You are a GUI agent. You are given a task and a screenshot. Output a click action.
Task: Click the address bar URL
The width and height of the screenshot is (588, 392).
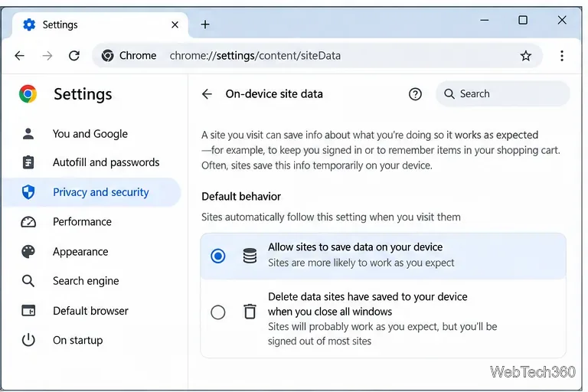[255, 56]
